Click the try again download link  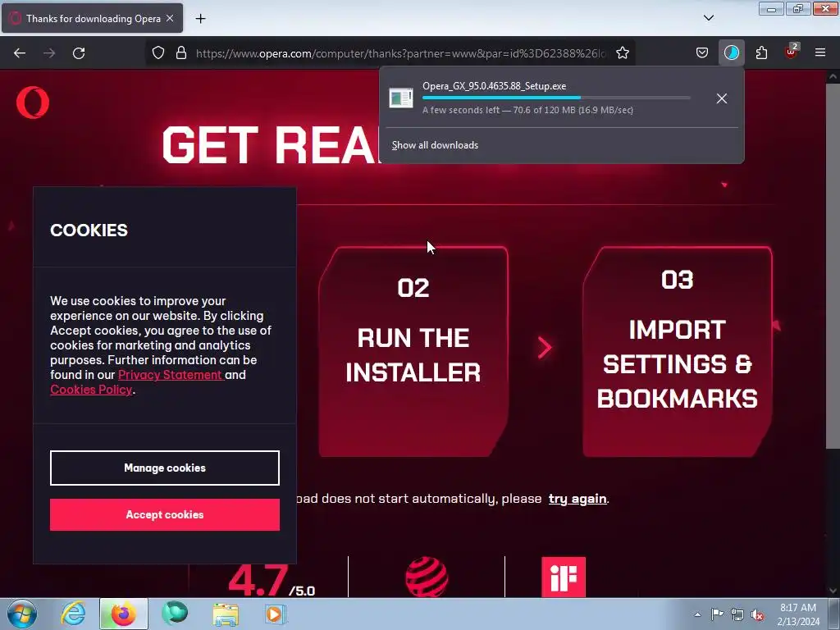(577, 499)
